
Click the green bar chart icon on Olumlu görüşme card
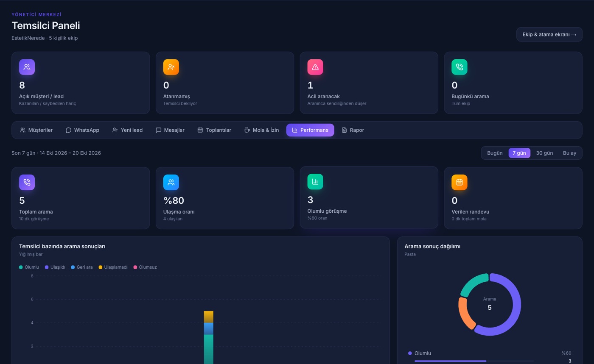click(x=315, y=181)
